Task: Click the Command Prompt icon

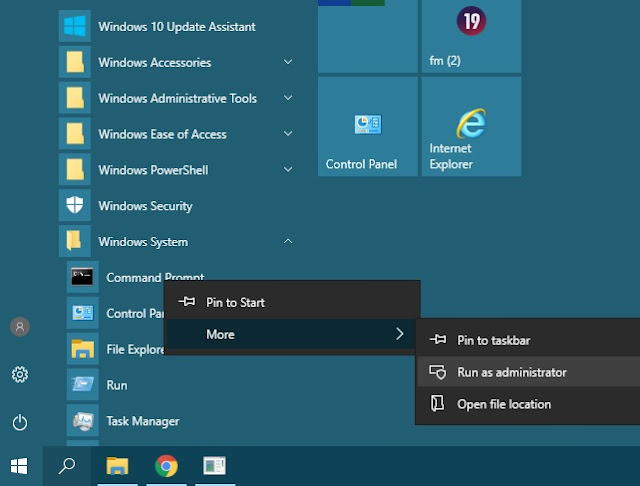Action: 82,277
